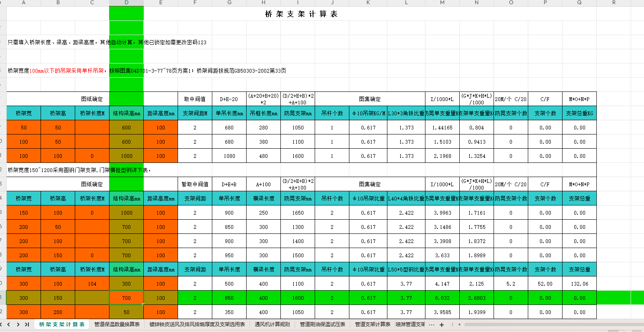The image size is (644, 332).
Task: Select column G header
Action: 229,3
